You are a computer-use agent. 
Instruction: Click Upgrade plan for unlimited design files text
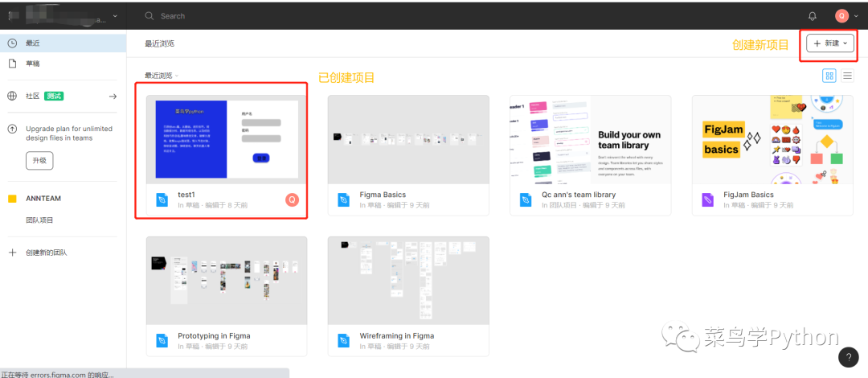[69, 133]
